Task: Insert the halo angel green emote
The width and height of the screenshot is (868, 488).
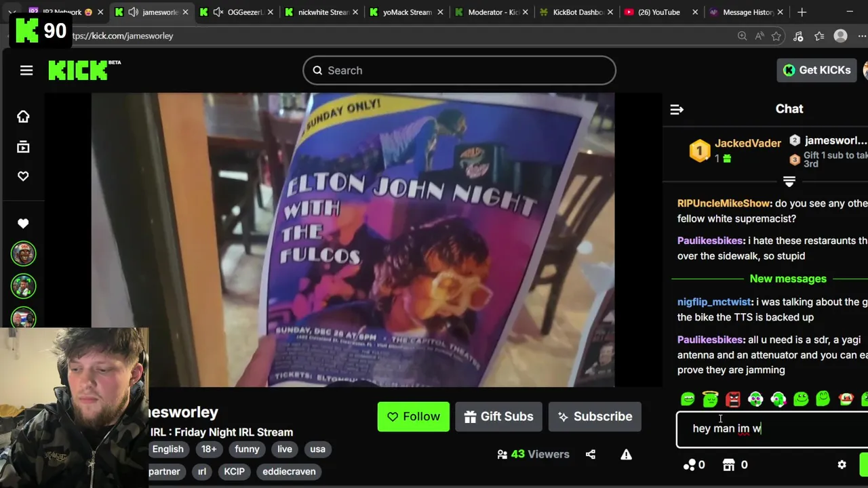Action: pyautogui.click(x=710, y=399)
